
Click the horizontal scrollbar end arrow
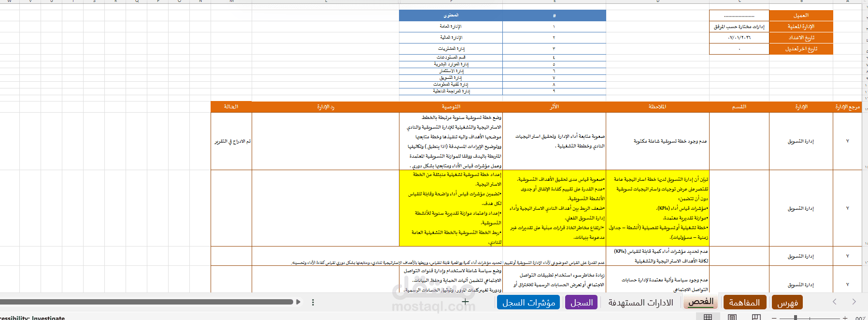coord(298,302)
